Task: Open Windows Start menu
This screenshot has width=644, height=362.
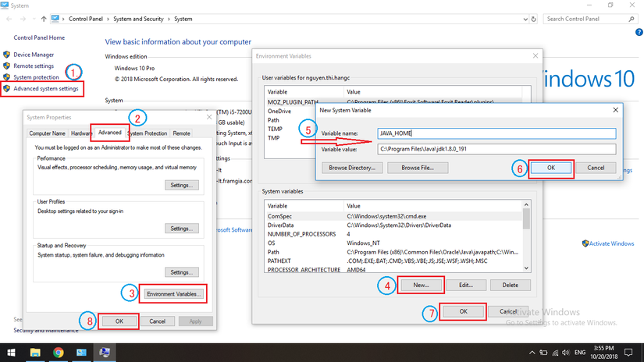Action: click(x=11, y=353)
